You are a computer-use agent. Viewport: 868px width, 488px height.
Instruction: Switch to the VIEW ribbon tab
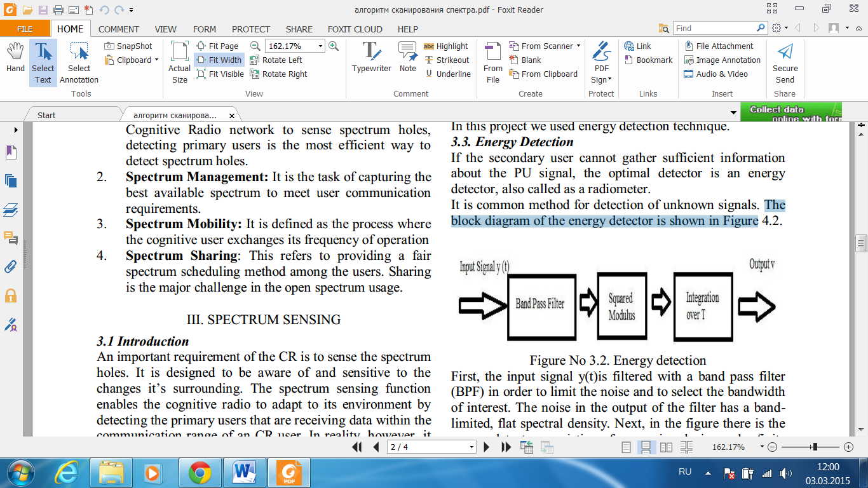166,29
